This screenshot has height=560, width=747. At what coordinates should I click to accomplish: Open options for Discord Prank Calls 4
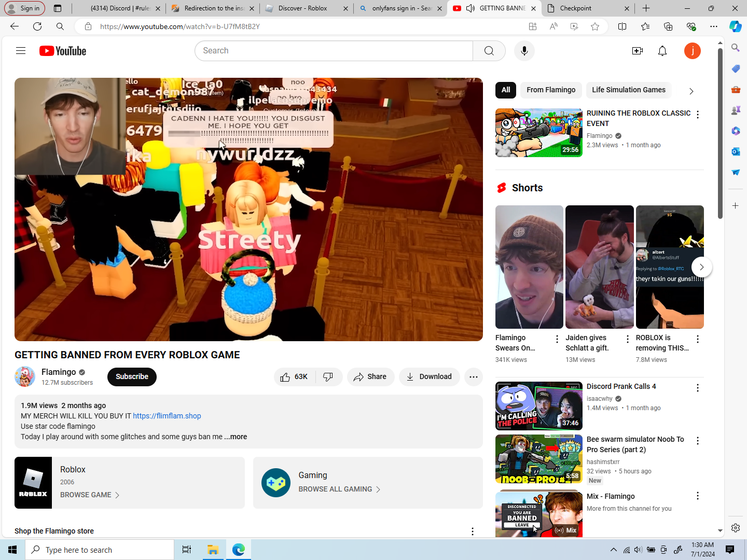click(698, 388)
